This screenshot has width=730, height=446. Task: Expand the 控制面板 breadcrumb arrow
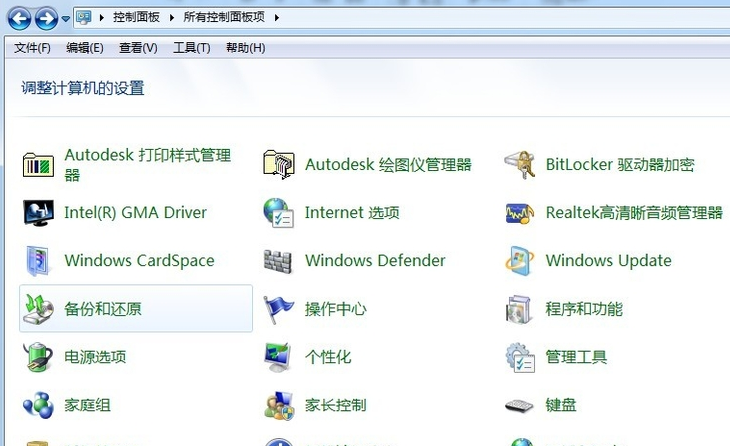point(169,18)
